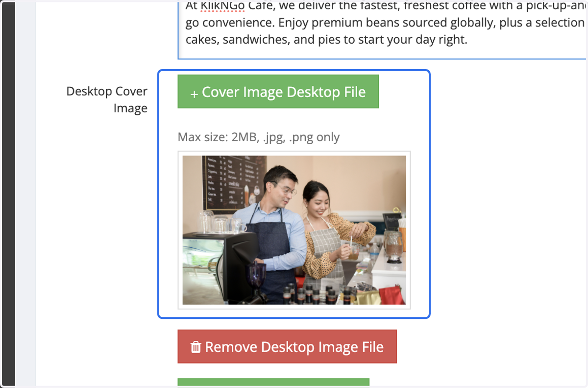Click the Cover Image Desktop File button
The width and height of the screenshot is (588, 388).
278,92
